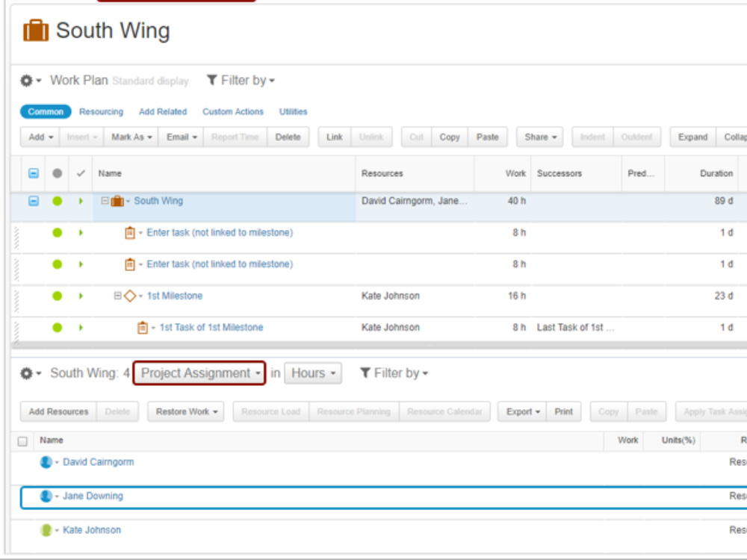Open the Custom Actions tab

pyautogui.click(x=233, y=112)
